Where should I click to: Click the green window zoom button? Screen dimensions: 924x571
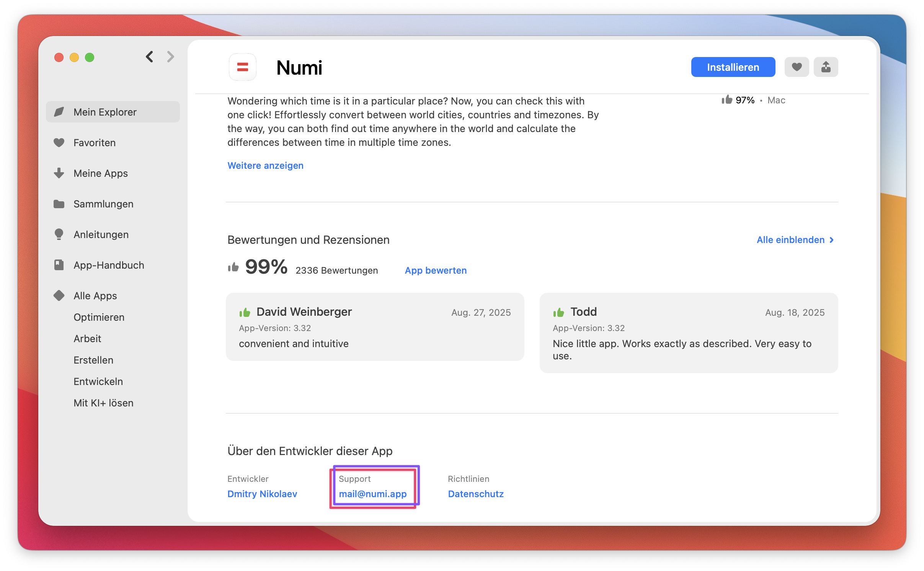[90, 57]
